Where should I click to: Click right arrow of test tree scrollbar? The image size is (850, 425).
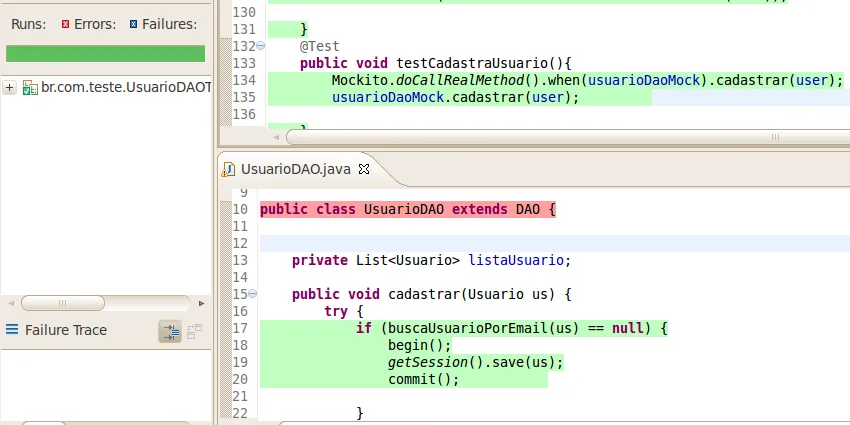201,303
